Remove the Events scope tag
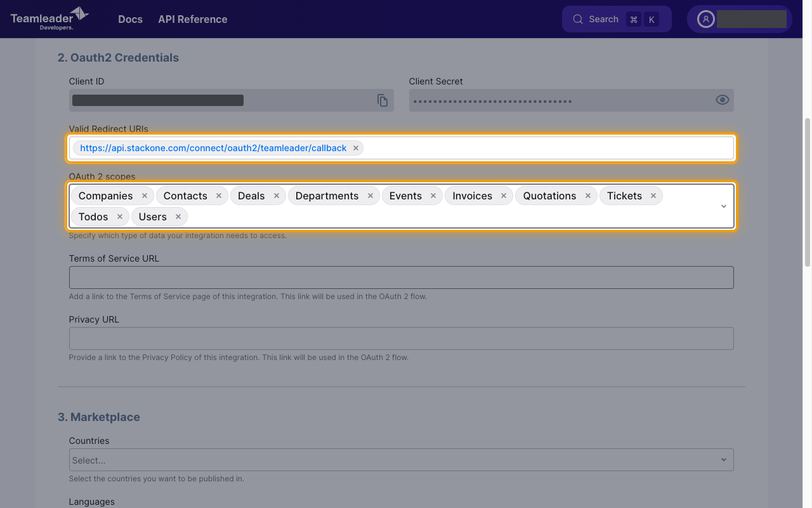This screenshot has height=508, width=812. point(433,196)
